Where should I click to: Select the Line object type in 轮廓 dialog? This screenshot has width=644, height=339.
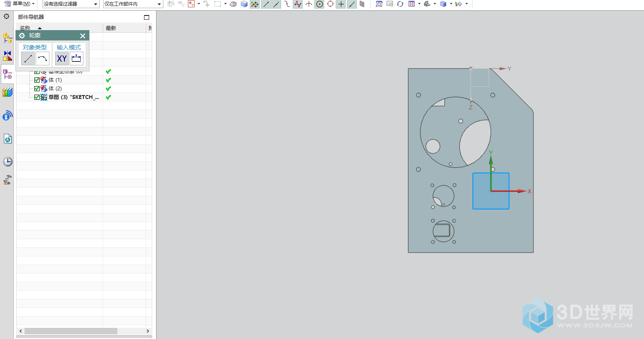28,59
